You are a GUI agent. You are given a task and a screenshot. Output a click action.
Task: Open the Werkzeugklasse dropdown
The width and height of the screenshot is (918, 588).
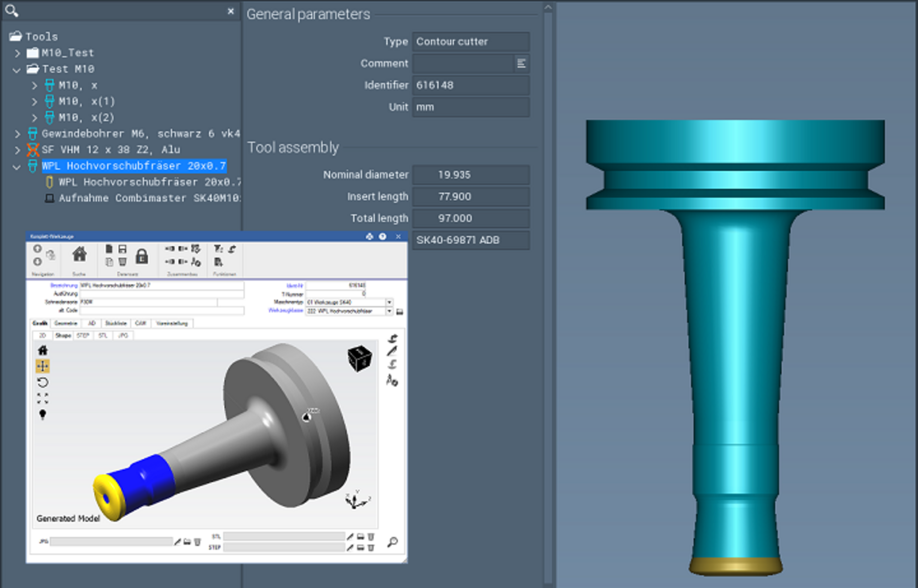(x=389, y=311)
